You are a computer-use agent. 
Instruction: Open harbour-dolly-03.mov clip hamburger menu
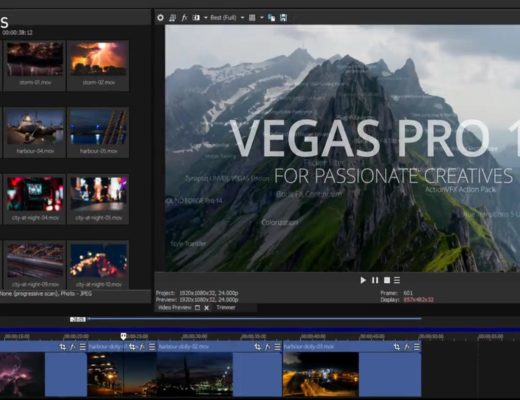pos(417,347)
